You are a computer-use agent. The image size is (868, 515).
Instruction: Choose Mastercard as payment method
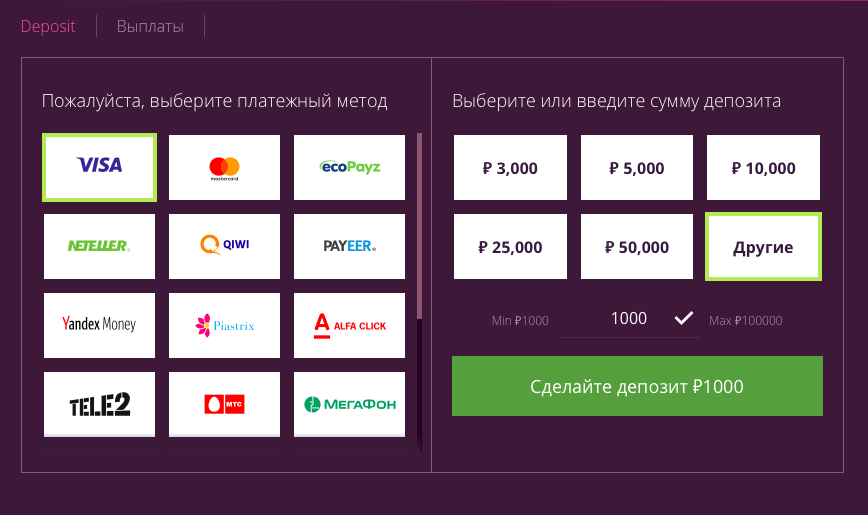click(x=225, y=166)
